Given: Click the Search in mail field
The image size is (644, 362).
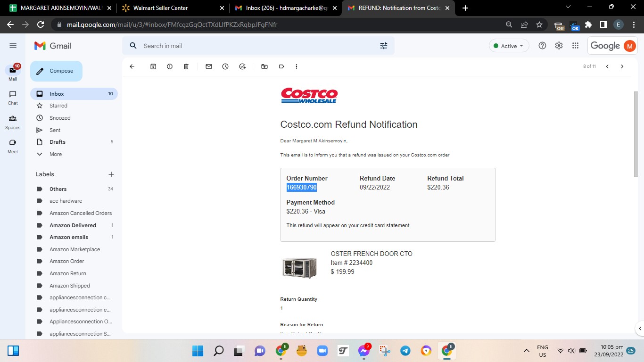Looking at the screenshot, I should [x=258, y=46].
